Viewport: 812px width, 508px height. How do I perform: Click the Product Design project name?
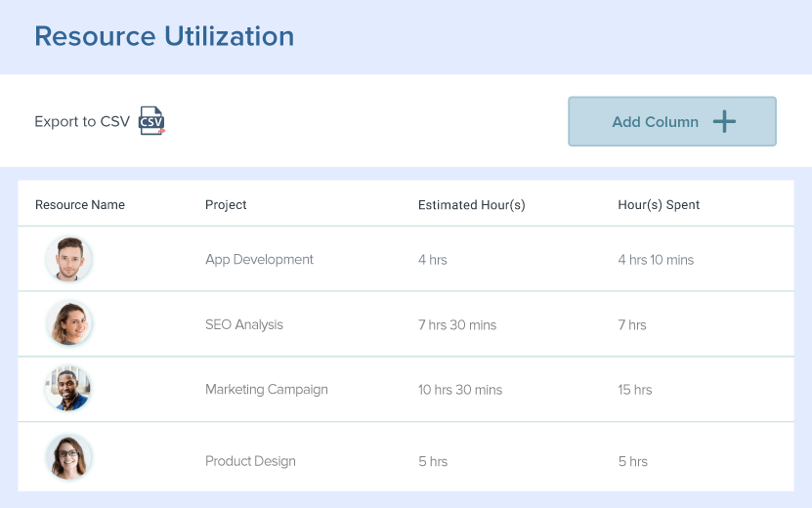click(x=250, y=461)
